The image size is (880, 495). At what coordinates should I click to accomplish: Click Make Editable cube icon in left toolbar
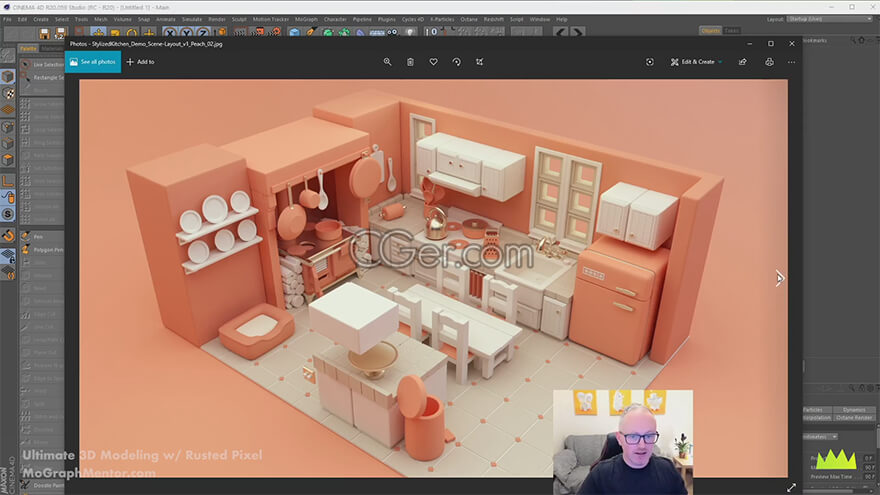coord(7,76)
